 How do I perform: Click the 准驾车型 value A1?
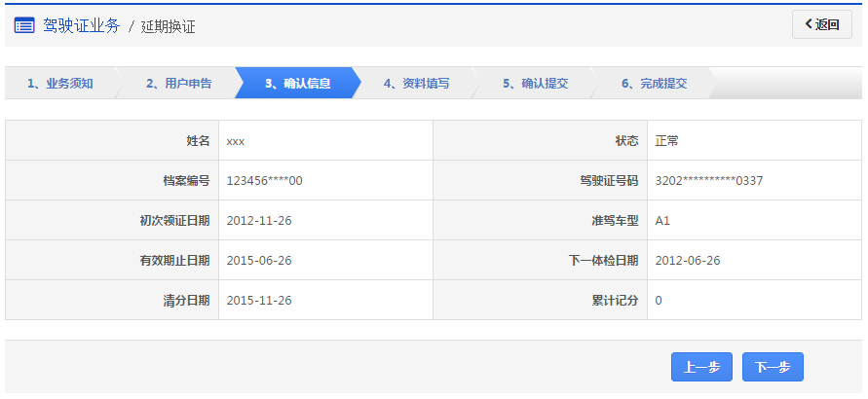click(662, 221)
